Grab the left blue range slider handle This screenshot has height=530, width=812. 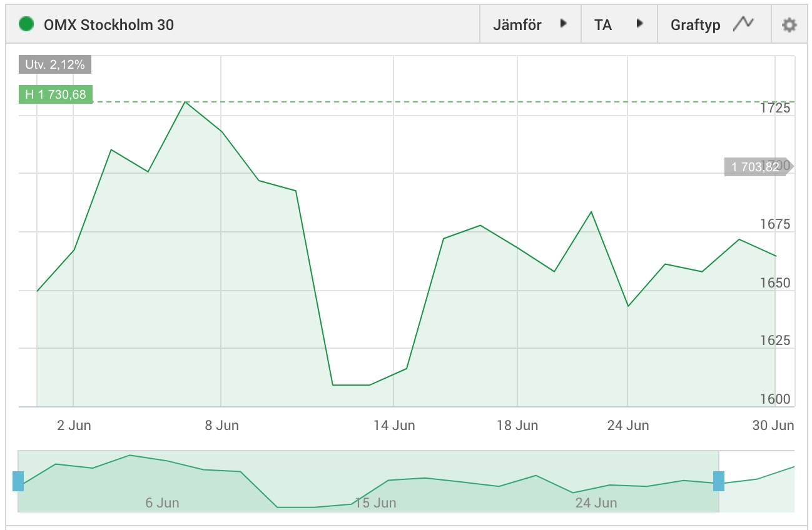click(x=18, y=481)
